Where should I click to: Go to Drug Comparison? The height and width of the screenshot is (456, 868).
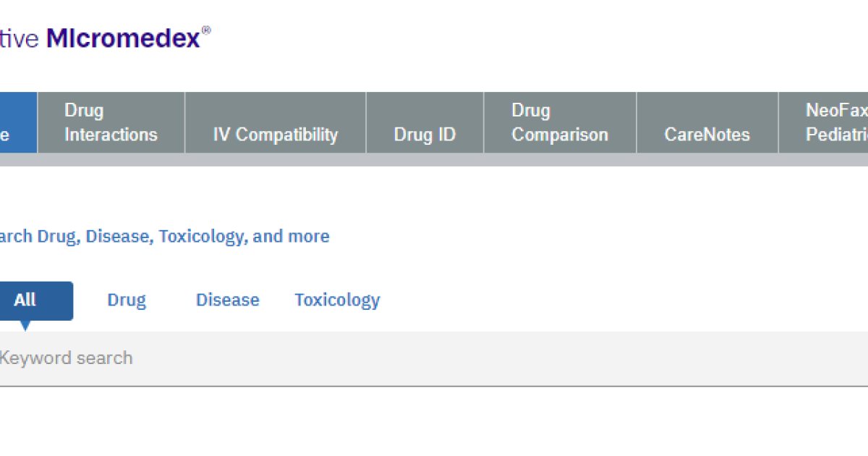(559, 122)
